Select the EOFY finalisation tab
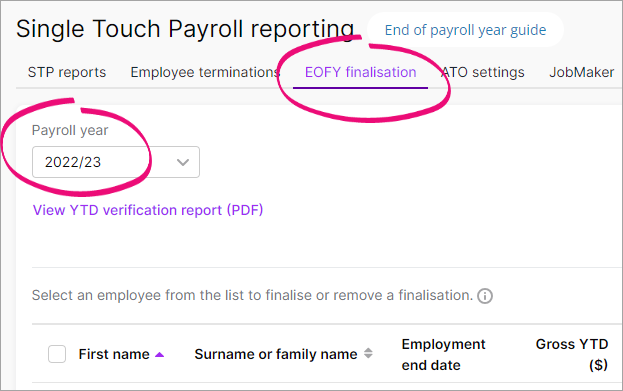Screen dimensions: 623x391 [x=360, y=72]
